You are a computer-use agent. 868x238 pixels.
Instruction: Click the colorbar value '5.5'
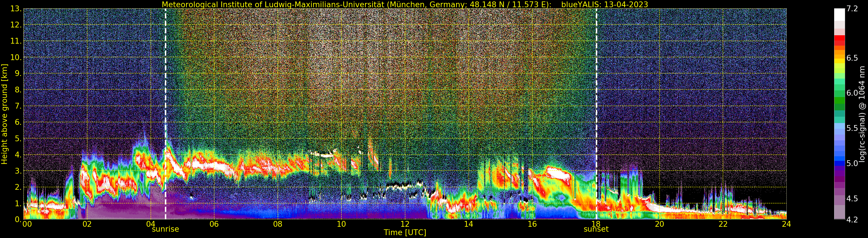852,128
